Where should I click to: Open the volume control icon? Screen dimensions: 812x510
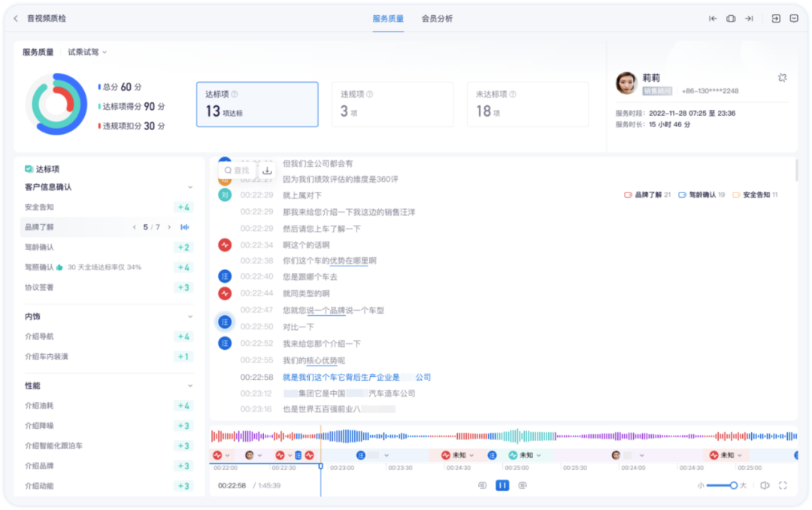[766, 485]
